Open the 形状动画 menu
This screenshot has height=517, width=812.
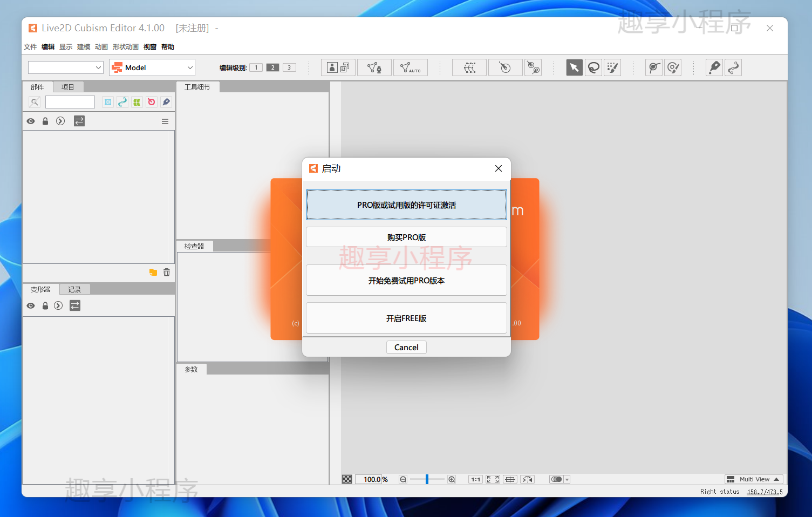pos(126,47)
